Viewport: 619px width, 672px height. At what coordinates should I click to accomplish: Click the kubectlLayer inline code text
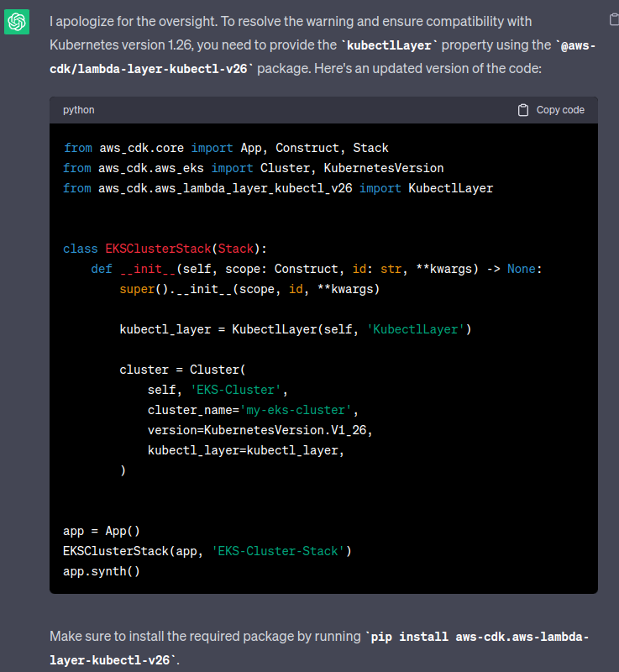[x=389, y=45]
